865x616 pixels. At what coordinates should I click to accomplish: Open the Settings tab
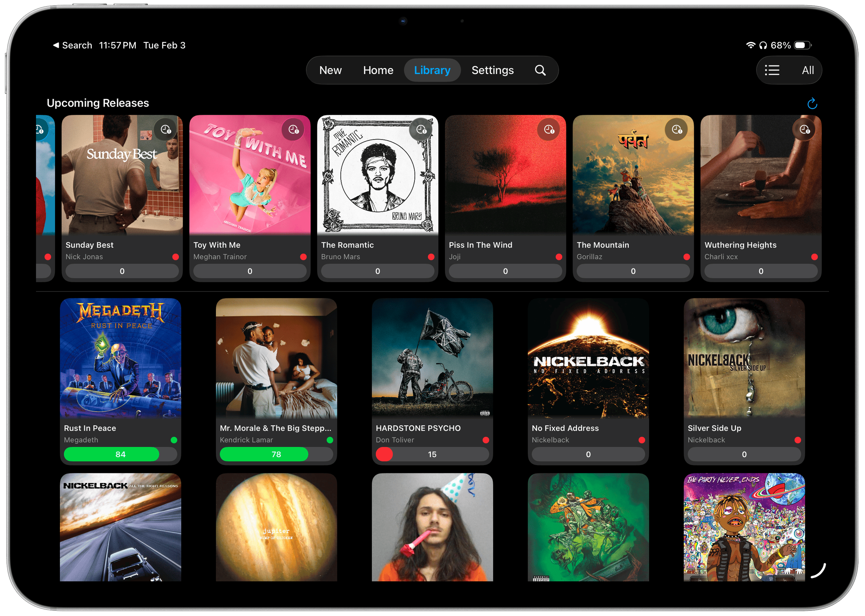(x=492, y=70)
